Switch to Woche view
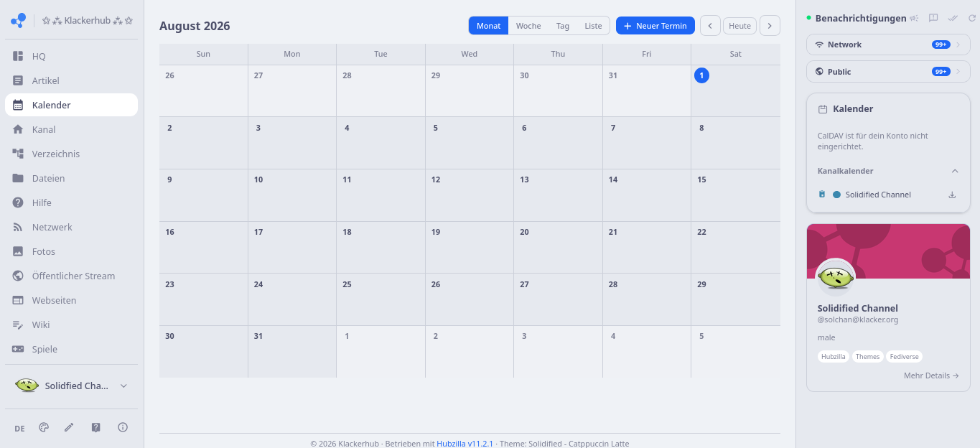 (528, 26)
